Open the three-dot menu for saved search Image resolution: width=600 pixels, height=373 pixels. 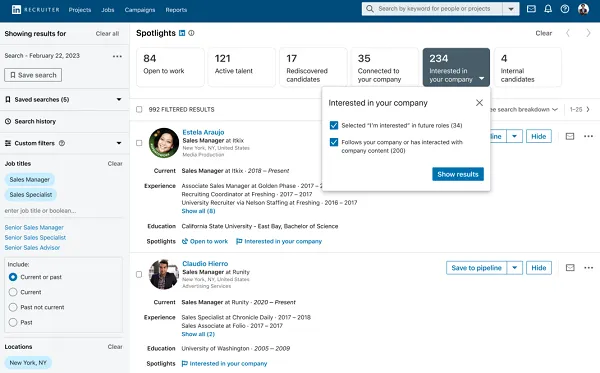(117, 56)
